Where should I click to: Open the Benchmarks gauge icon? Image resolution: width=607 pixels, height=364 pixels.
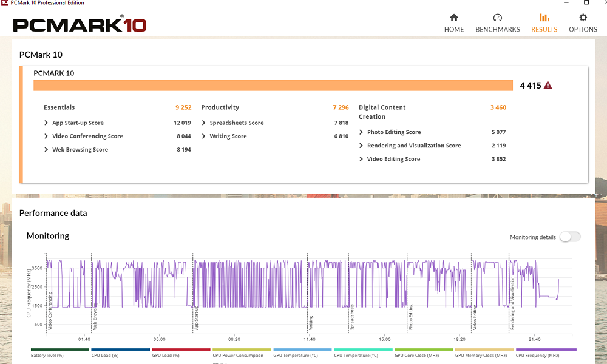click(498, 18)
